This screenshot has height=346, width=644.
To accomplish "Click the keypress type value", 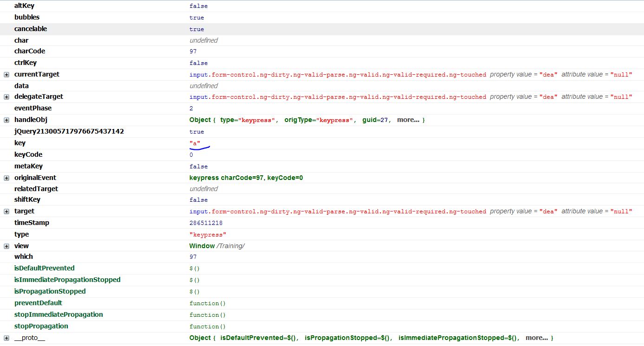I will (208, 234).
